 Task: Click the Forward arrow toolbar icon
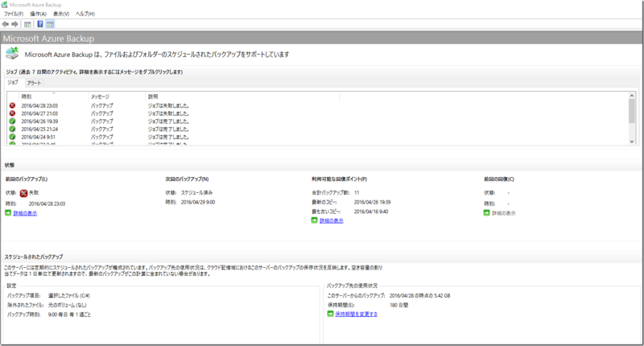click(x=14, y=24)
